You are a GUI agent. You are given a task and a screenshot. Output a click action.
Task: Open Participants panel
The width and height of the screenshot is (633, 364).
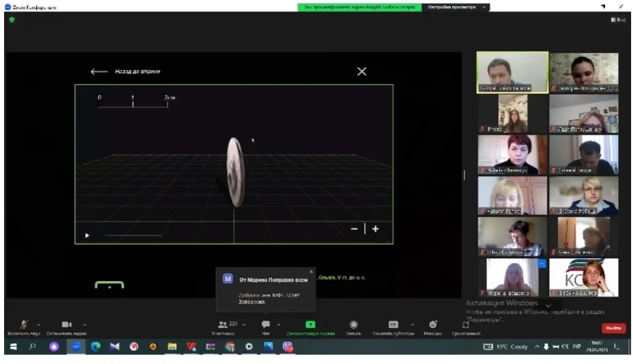pyautogui.click(x=223, y=325)
